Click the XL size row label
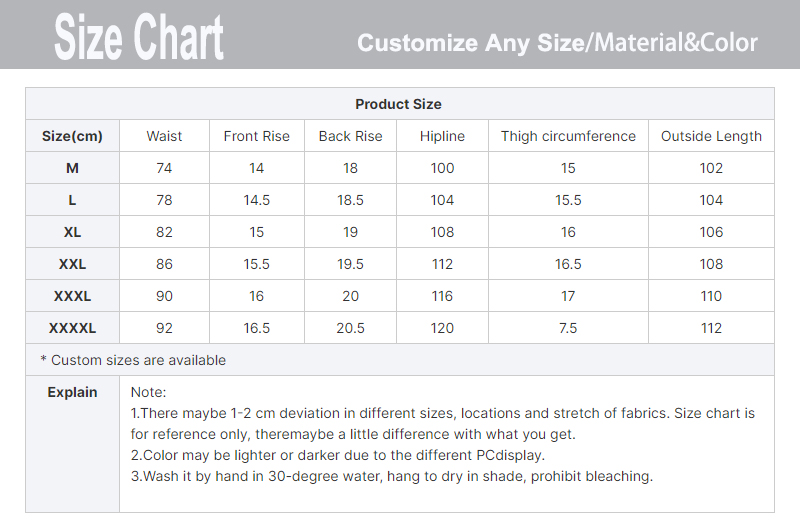 (72, 232)
